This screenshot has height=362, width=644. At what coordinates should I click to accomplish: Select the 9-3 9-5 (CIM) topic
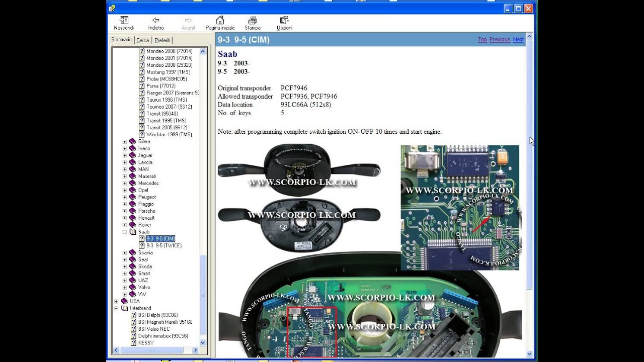[x=160, y=239]
